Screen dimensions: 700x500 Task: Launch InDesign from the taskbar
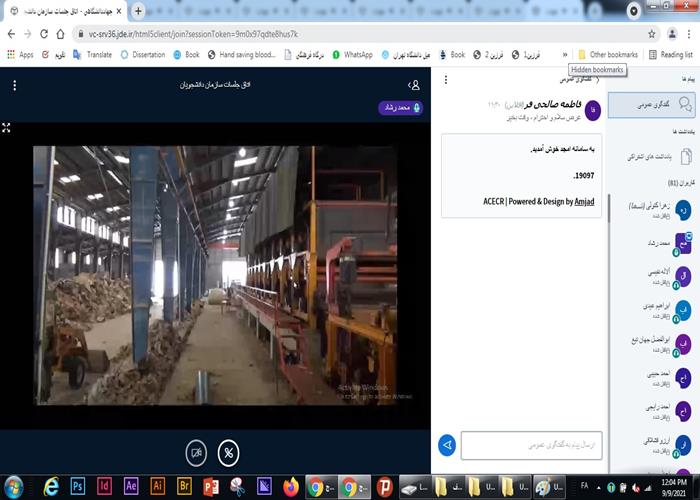tap(104, 487)
